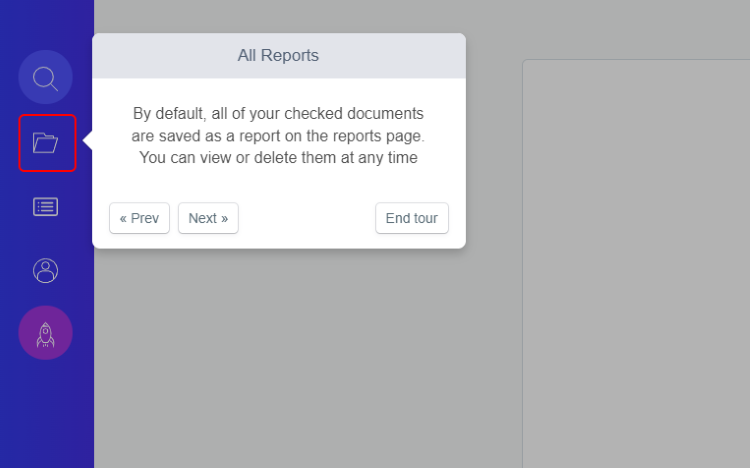Viewport: 750px width, 468px height.
Task: Click the rocket upgrade icon
Action: pos(45,333)
